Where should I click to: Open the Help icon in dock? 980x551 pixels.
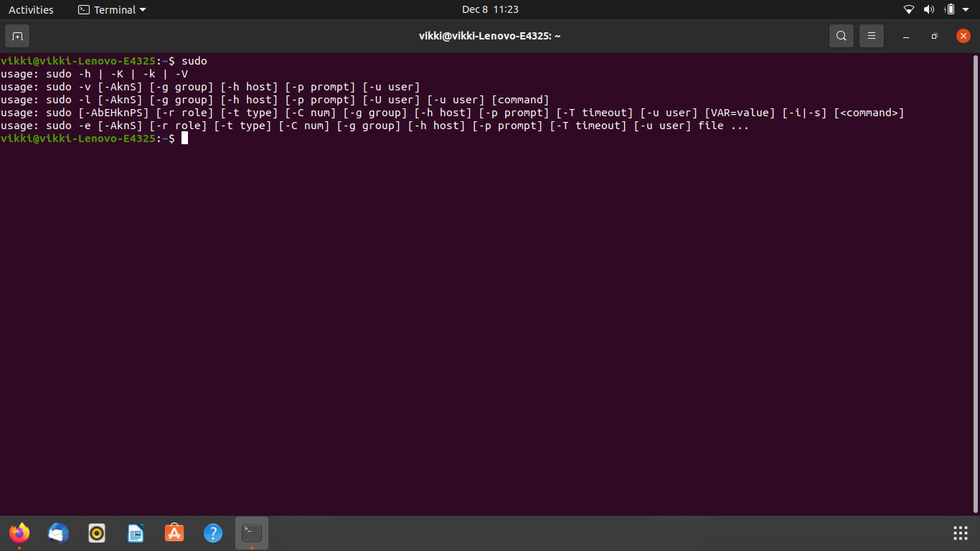pos(213,533)
